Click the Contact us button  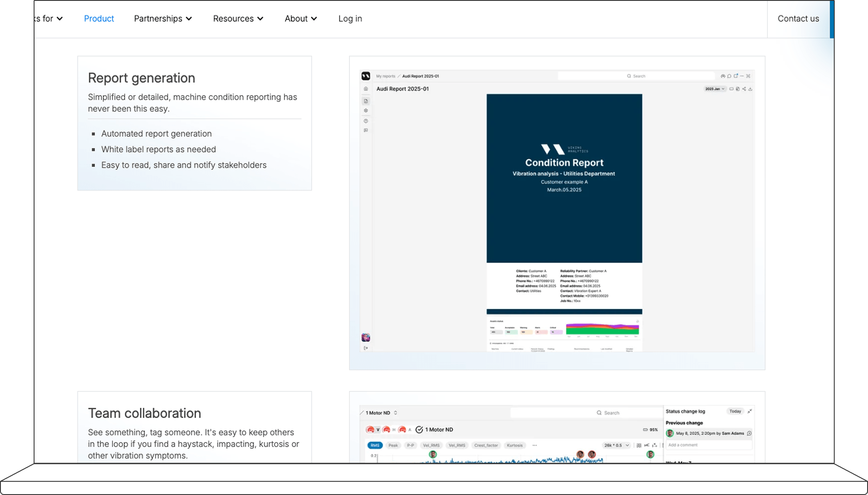(798, 19)
